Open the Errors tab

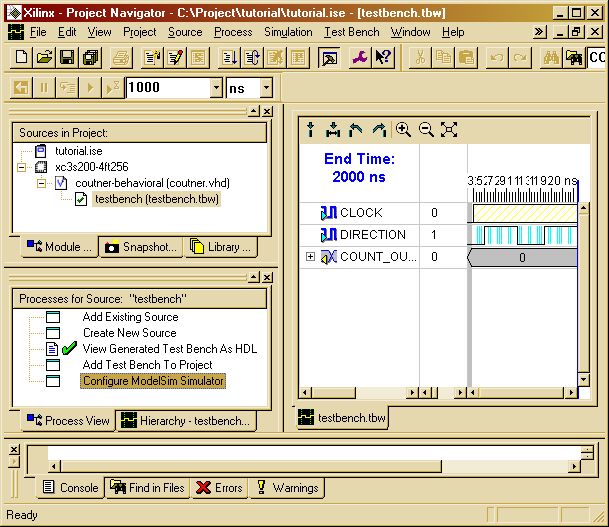click(219, 488)
